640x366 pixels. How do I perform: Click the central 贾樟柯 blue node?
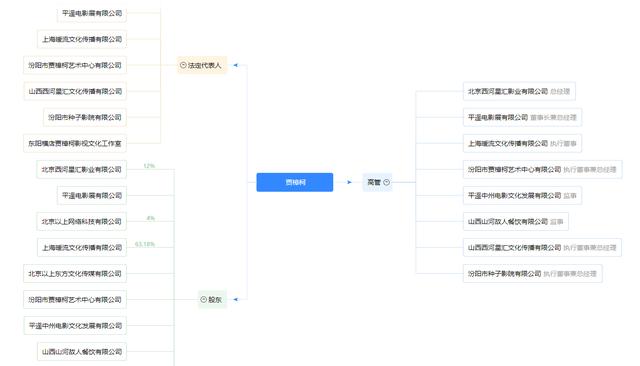pos(295,182)
